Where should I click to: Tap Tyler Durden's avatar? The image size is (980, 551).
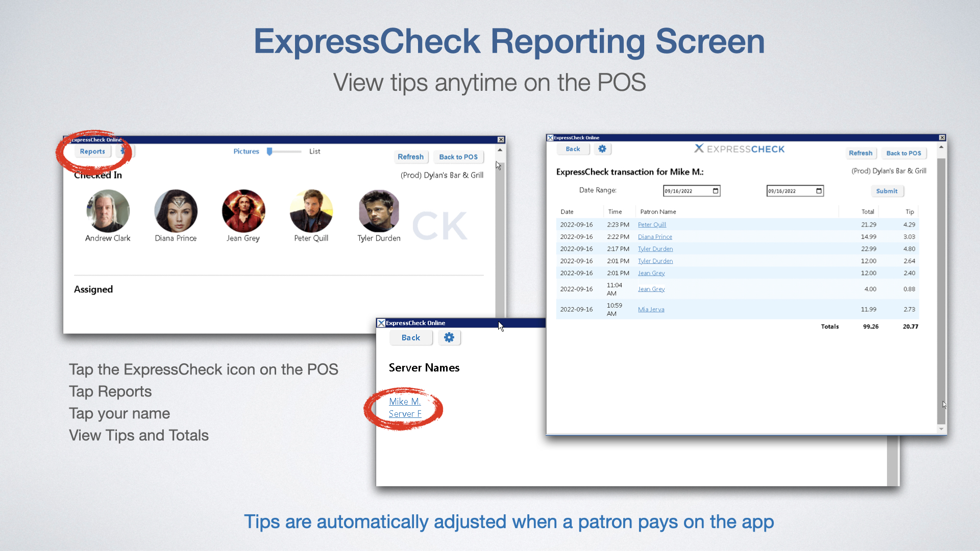pyautogui.click(x=379, y=211)
